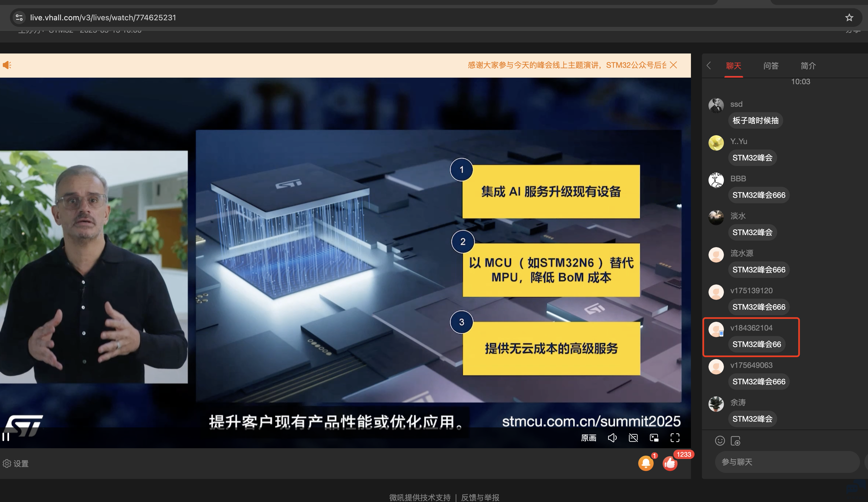
Task: Click v175139120's chat avatar
Action: pyautogui.click(x=716, y=292)
